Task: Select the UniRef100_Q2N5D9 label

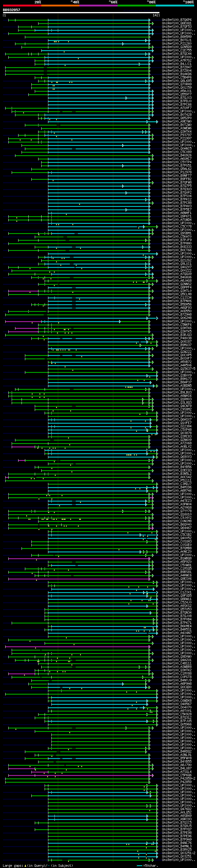Action: pyautogui.click(x=177, y=47)
